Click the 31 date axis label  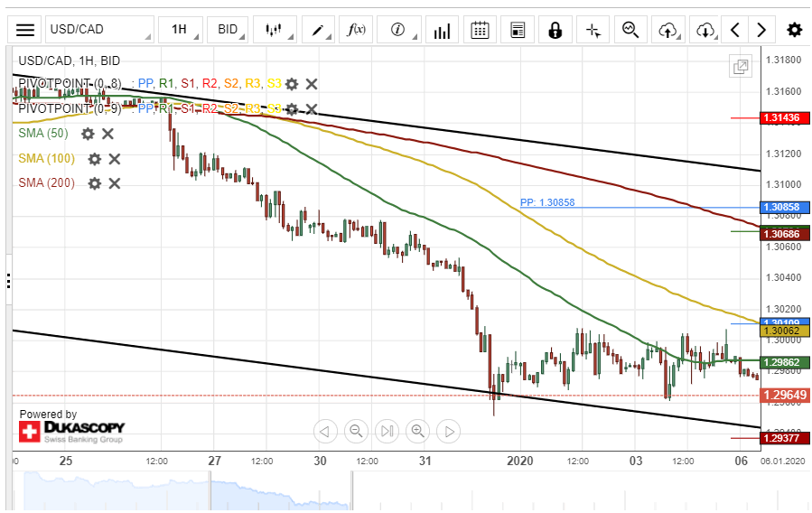[425, 461]
